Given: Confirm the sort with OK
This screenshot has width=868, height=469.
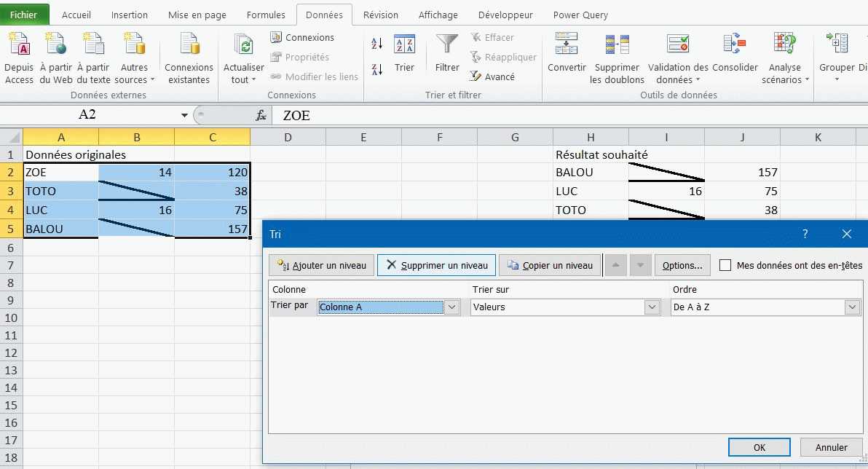Looking at the screenshot, I should point(759,447).
